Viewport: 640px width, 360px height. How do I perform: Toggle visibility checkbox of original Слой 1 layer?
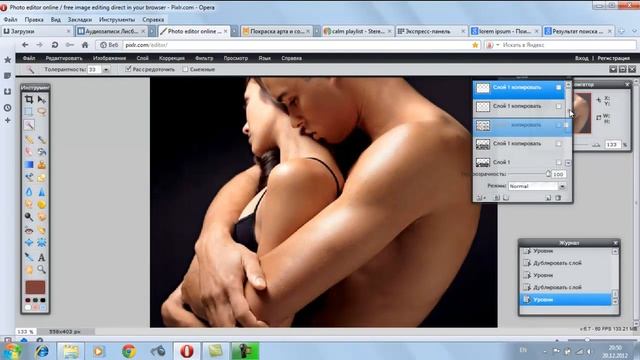point(559,162)
